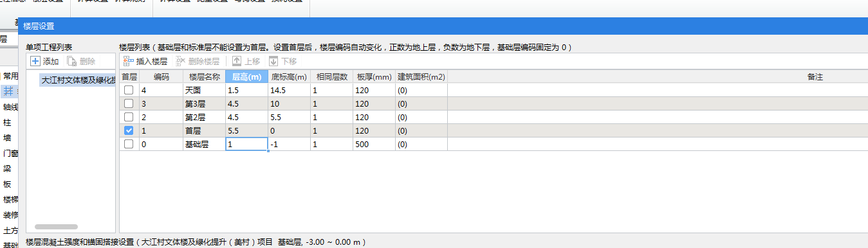Click the 删除楼层 (delete floor) button
Viewport: 868px width, 248px height.
pos(198,62)
